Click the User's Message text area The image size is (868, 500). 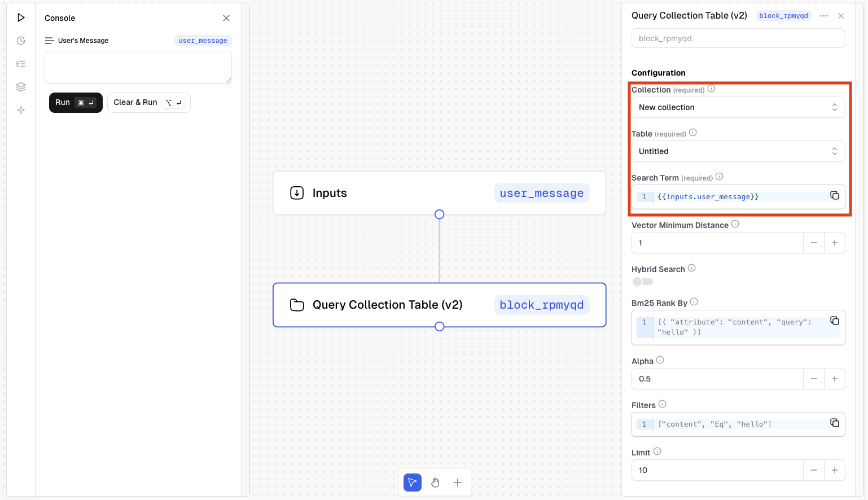click(138, 67)
